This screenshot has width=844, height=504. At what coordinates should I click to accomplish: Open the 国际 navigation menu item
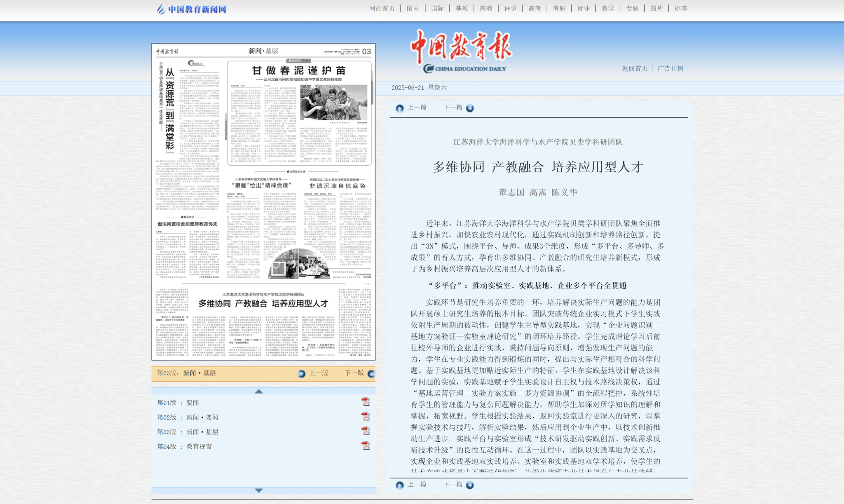tap(437, 9)
